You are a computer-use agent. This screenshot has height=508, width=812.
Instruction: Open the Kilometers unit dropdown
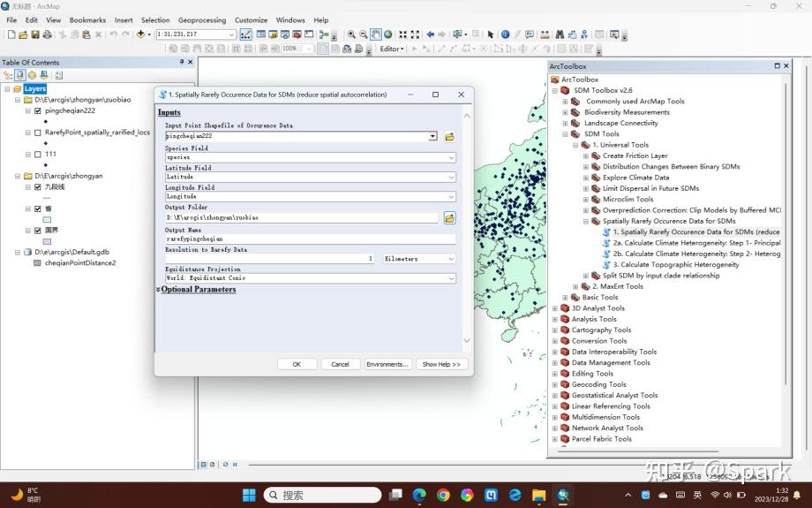(x=451, y=259)
